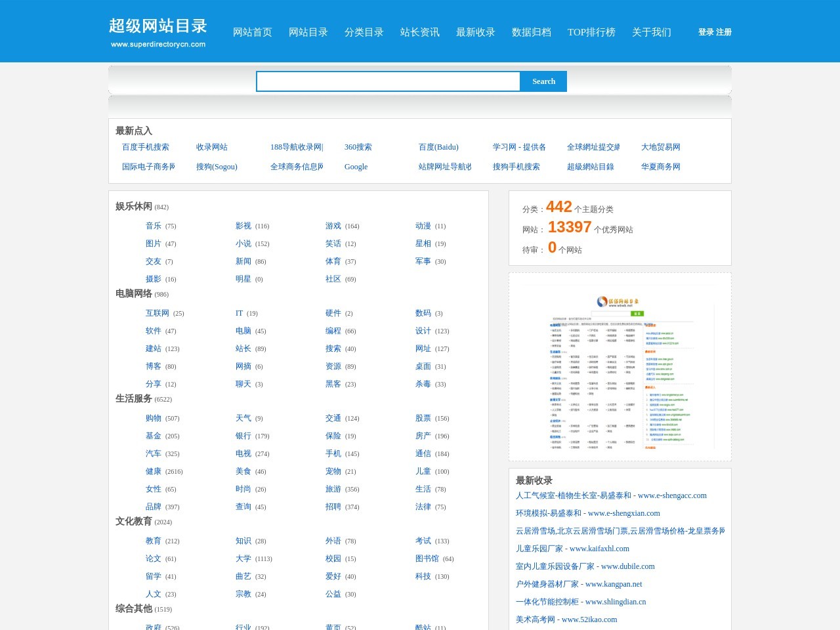This screenshot has height=630, width=840.
Task: Click the wbwb.net site preview thumbnail
Action: [619, 367]
